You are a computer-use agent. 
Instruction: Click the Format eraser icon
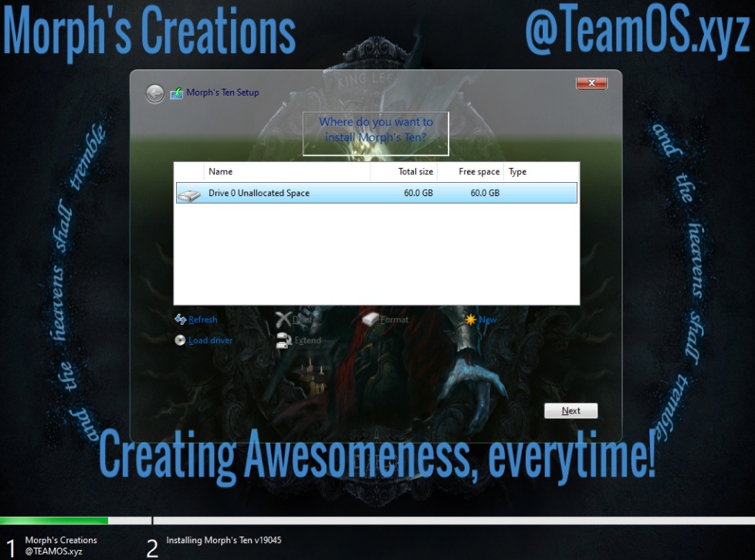(371, 319)
